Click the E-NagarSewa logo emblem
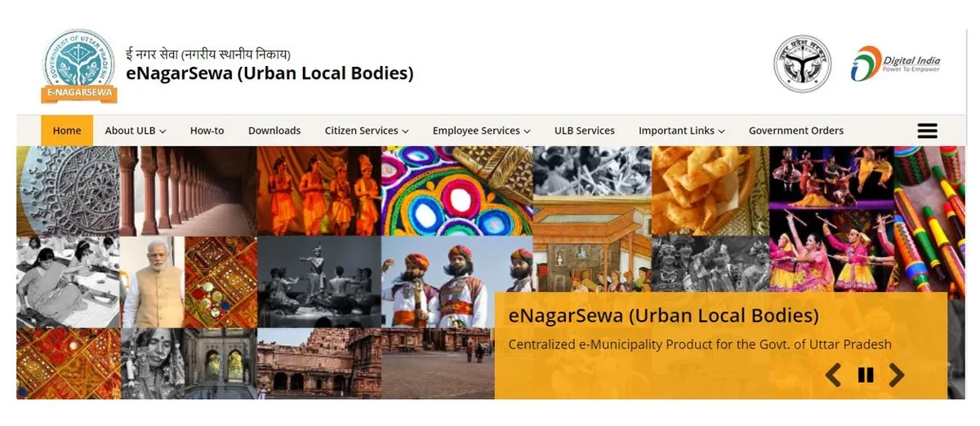The image size is (980, 426). pos(79,66)
